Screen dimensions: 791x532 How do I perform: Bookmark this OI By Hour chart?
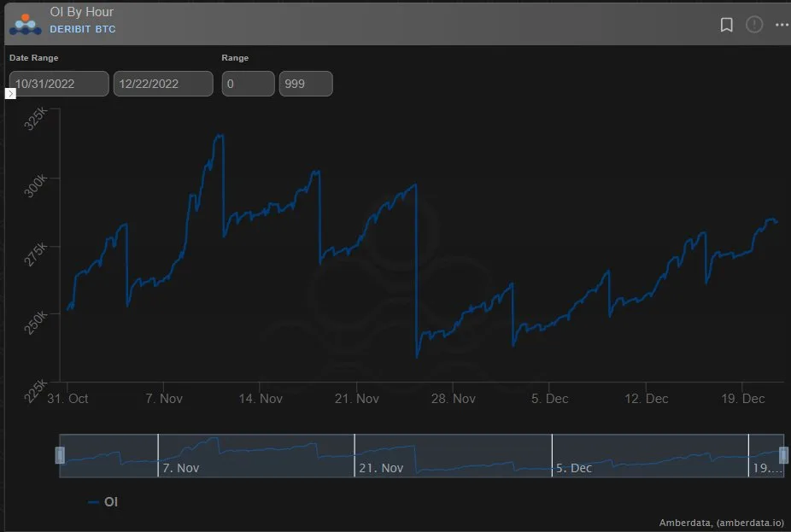point(726,25)
